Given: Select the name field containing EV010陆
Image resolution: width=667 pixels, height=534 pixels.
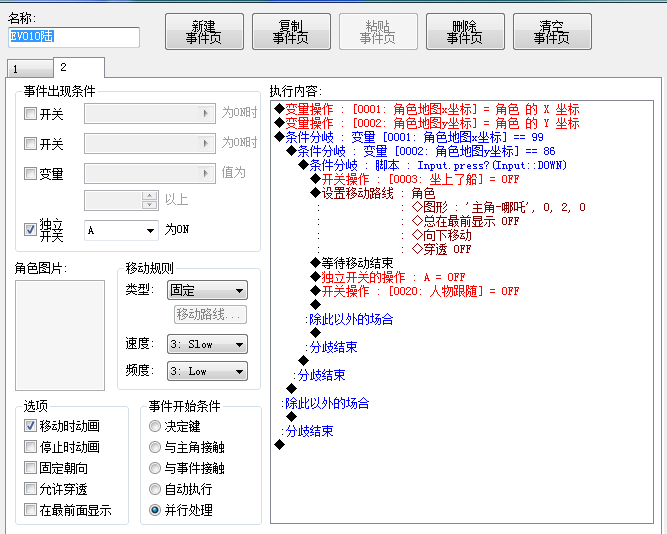Looking at the screenshot, I should 74,37.
